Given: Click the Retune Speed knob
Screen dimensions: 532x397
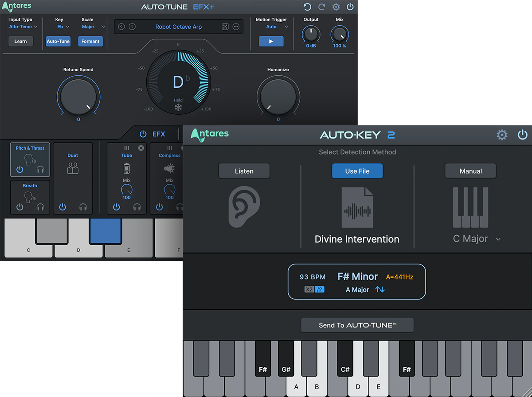Looking at the screenshot, I should 78,96.
